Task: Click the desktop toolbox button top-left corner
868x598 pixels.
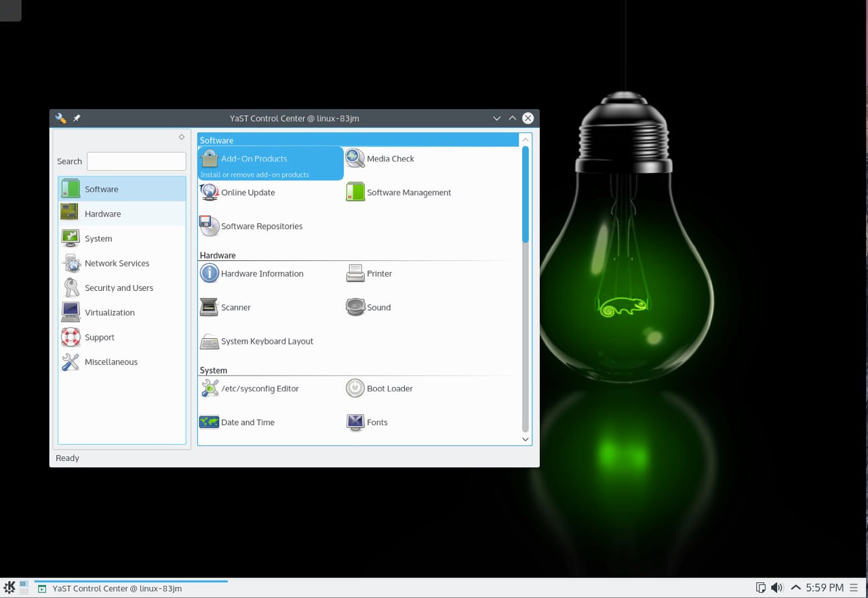Action: point(10,9)
